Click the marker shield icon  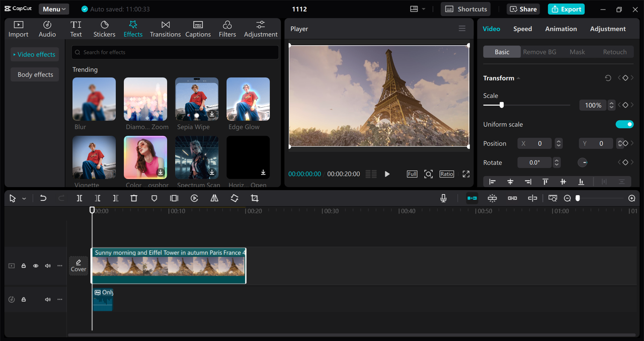(x=154, y=198)
